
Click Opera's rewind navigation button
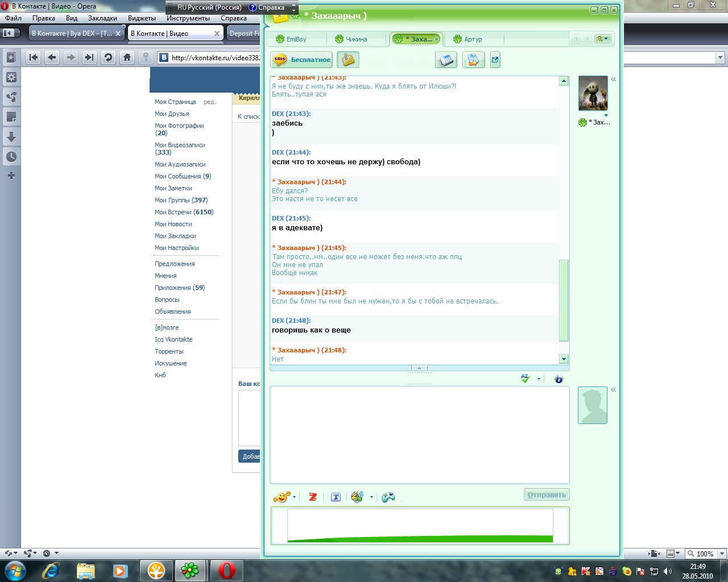pos(33,57)
